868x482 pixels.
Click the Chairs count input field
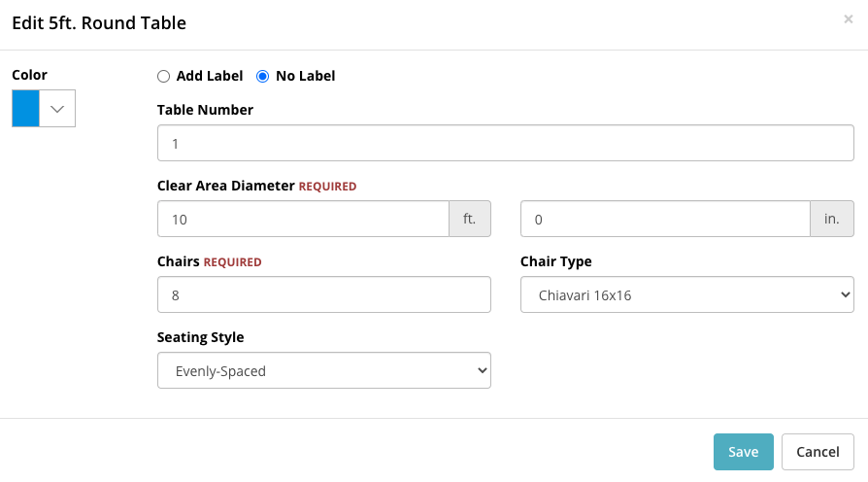pos(324,294)
